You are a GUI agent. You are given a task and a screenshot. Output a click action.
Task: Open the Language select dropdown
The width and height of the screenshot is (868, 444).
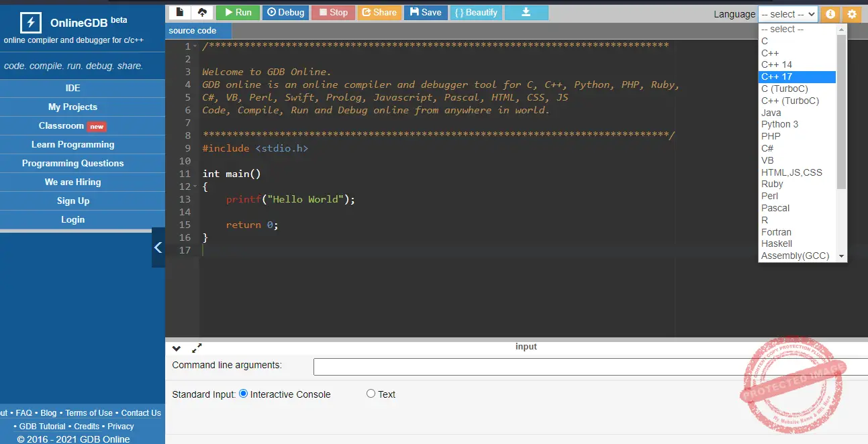[x=788, y=14]
